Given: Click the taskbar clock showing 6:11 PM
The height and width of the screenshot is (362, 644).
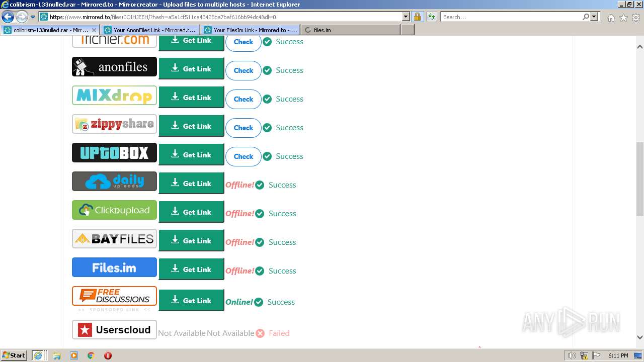Looking at the screenshot, I should pyautogui.click(x=618, y=355).
